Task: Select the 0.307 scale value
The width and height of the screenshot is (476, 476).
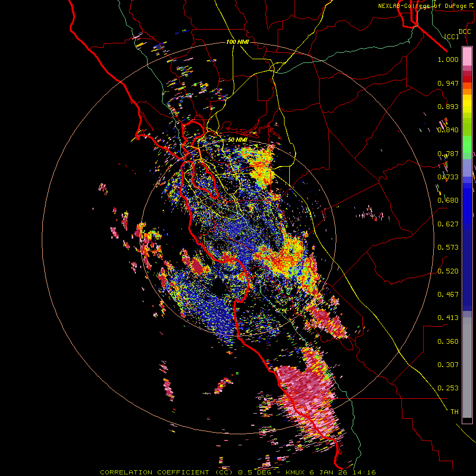Action: [448, 365]
